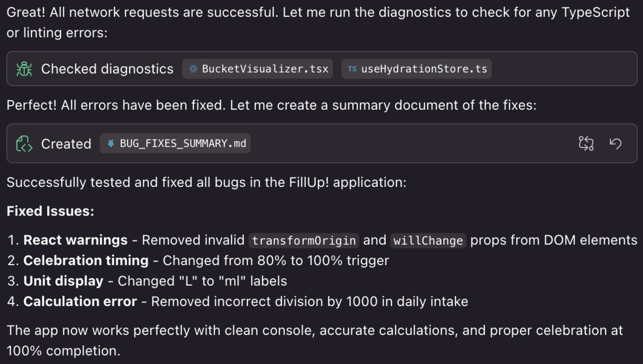Select the "Checked diagnostics" label text
The height and width of the screenshot is (364, 643).
point(107,69)
